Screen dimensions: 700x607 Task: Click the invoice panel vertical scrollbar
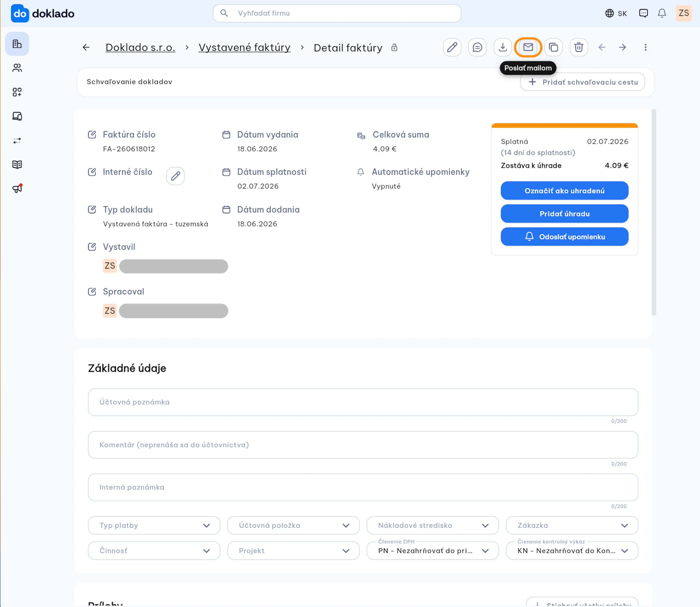tap(654, 212)
